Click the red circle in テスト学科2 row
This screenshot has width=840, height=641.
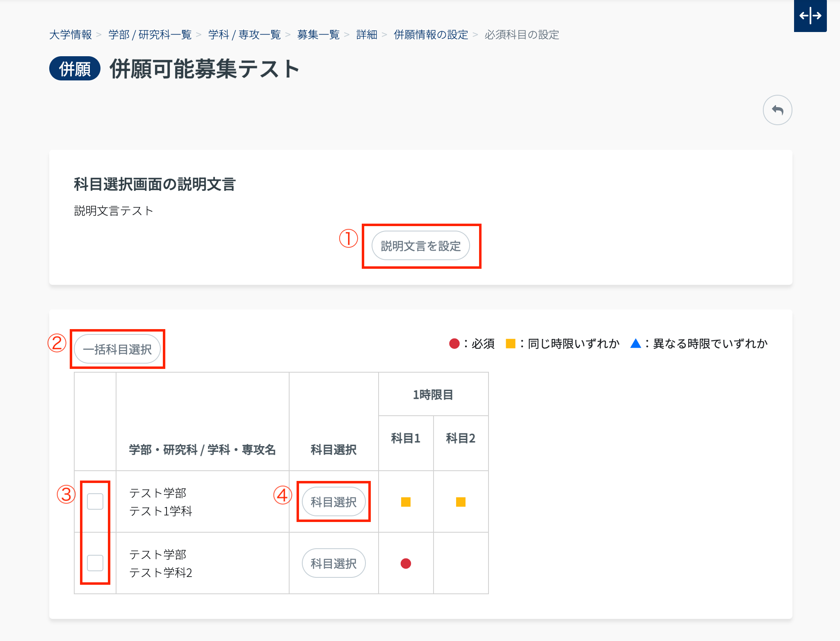coord(406,563)
